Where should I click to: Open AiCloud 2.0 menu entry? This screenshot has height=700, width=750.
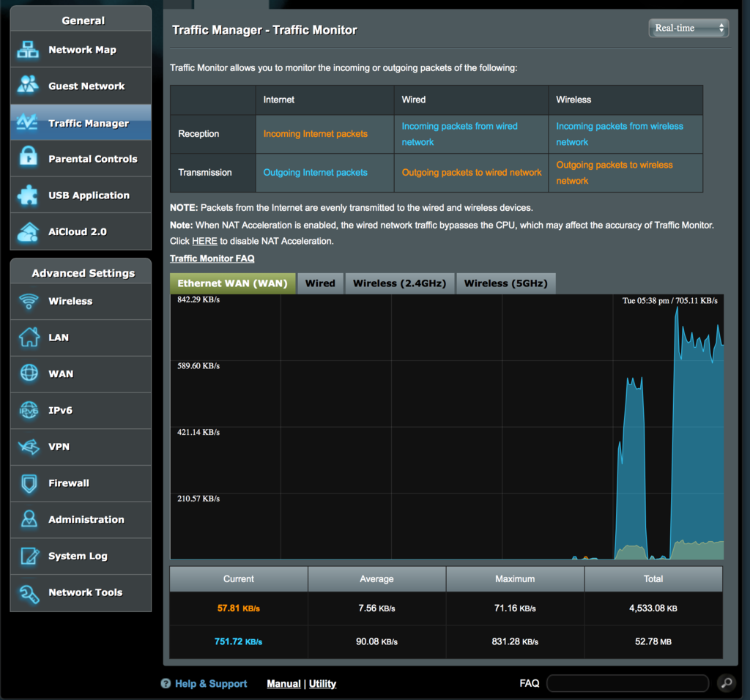click(81, 231)
